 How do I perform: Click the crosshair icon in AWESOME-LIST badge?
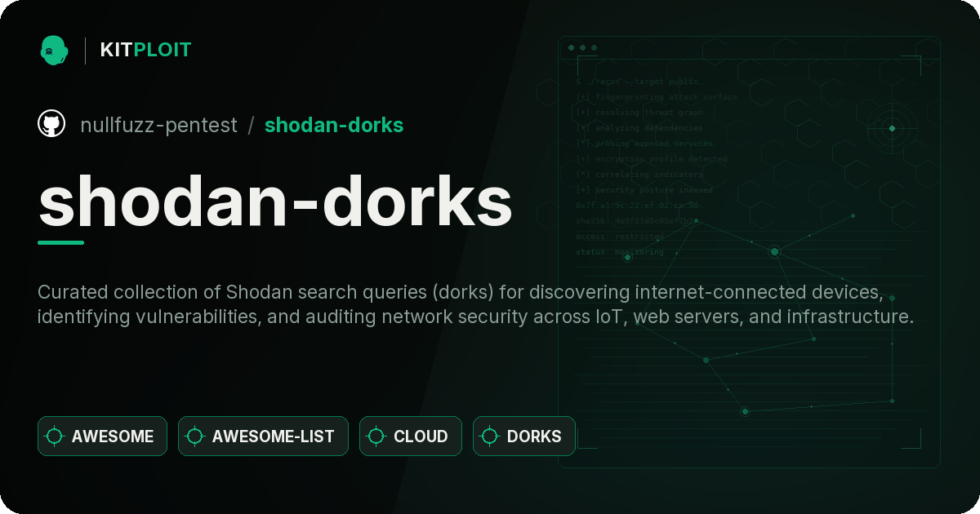tap(195, 436)
